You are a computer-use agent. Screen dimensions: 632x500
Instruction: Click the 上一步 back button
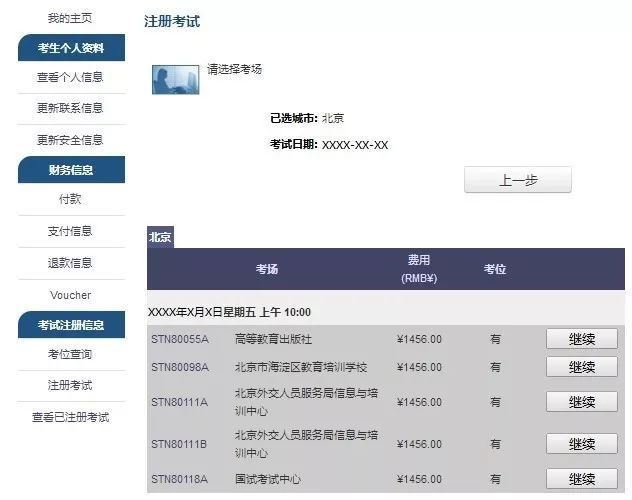[x=518, y=180]
